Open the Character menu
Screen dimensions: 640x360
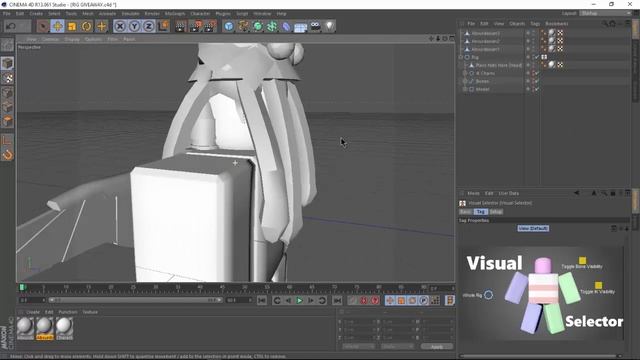200,13
